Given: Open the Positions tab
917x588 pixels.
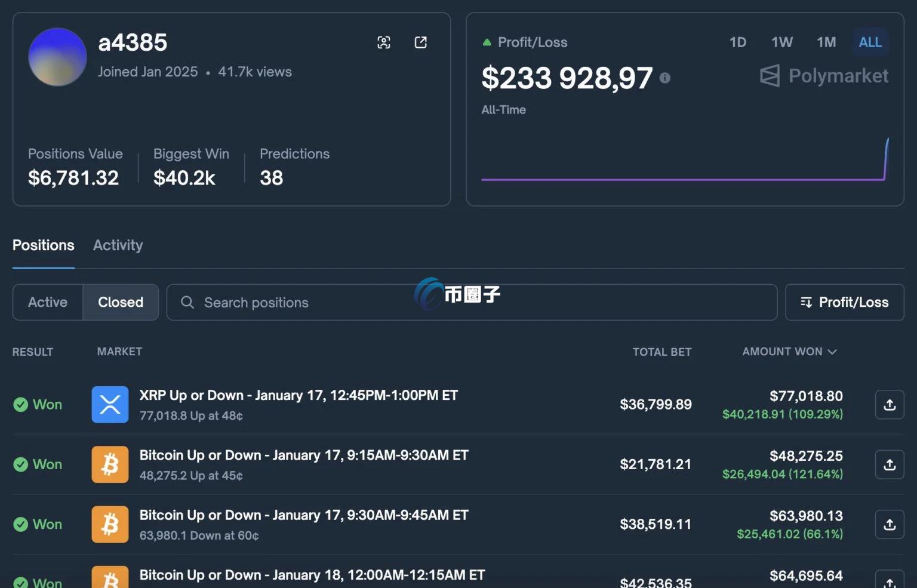Looking at the screenshot, I should (x=44, y=245).
